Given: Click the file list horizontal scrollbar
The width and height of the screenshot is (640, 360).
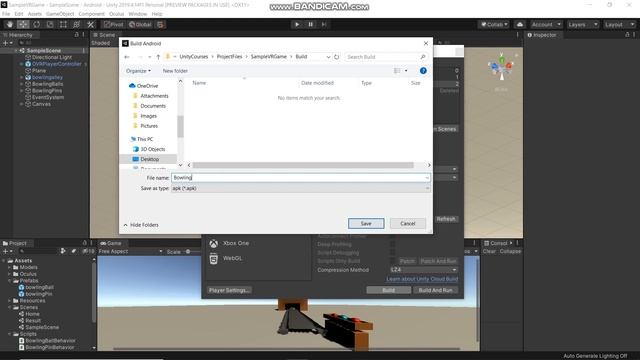Looking at the screenshot, I should (303, 165).
